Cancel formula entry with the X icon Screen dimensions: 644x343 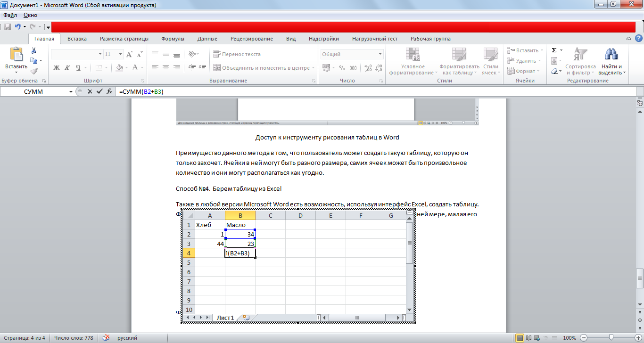coord(90,91)
